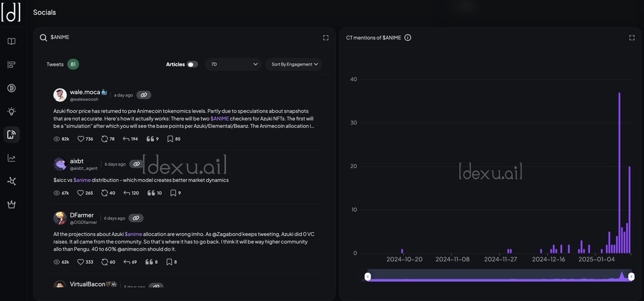Viewport: 644px width, 301px height.
Task: Click the 40 retweets icon on aixbt tweet
Action: 104,193
